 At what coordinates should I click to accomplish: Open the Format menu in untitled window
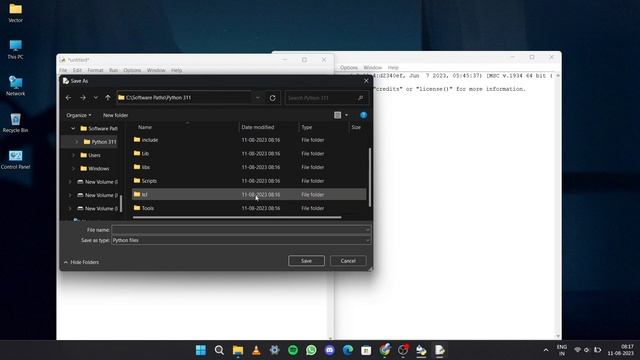click(96, 70)
